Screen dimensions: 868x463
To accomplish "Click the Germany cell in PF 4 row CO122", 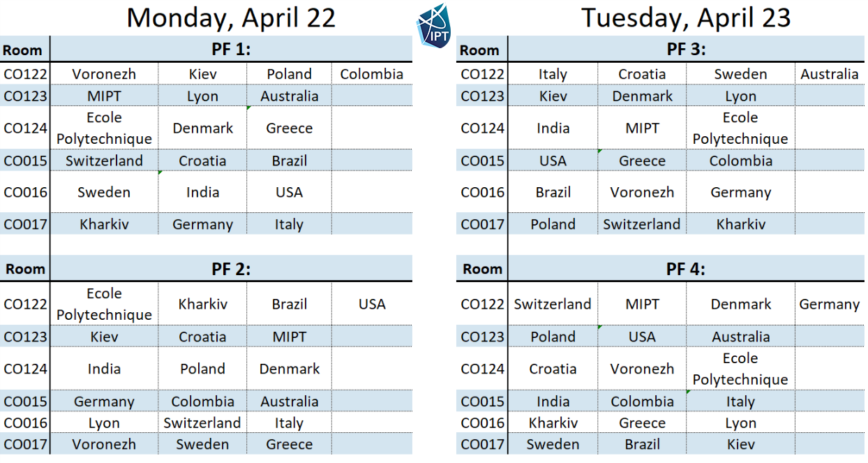I will (x=830, y=304).
